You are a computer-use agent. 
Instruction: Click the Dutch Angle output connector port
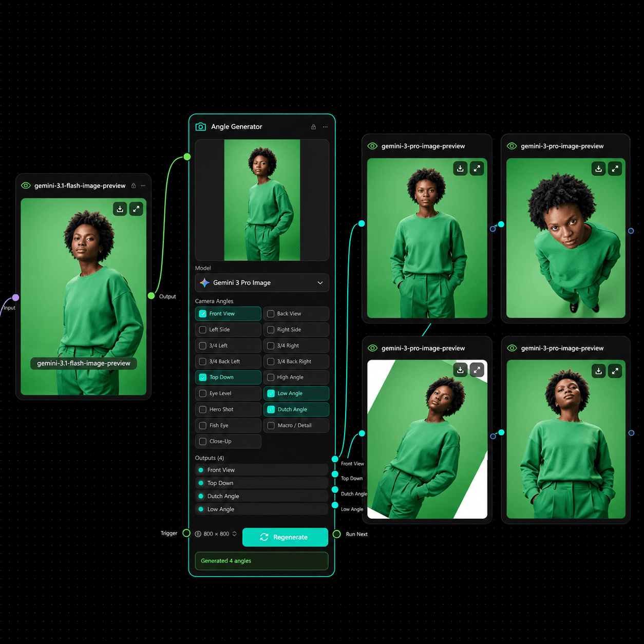click(335, 489)
